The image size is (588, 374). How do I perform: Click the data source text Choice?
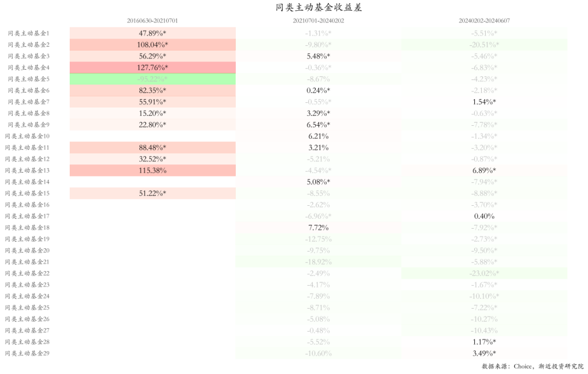pyautogui.click(x=522, y=366)
